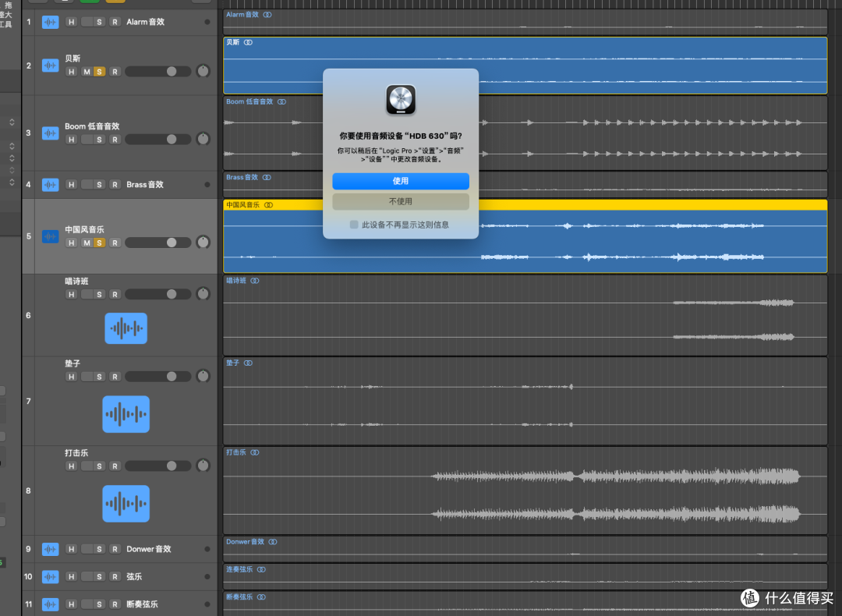Click the volume slider on the 贝斯 track
Image resolution: width=842 pixels, height=616 pixels.
coord(157,72)
